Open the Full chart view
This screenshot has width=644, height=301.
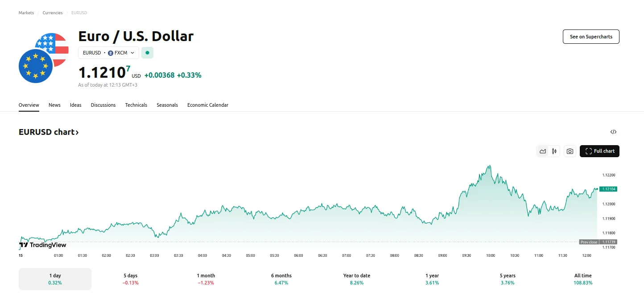coord(599,151)
